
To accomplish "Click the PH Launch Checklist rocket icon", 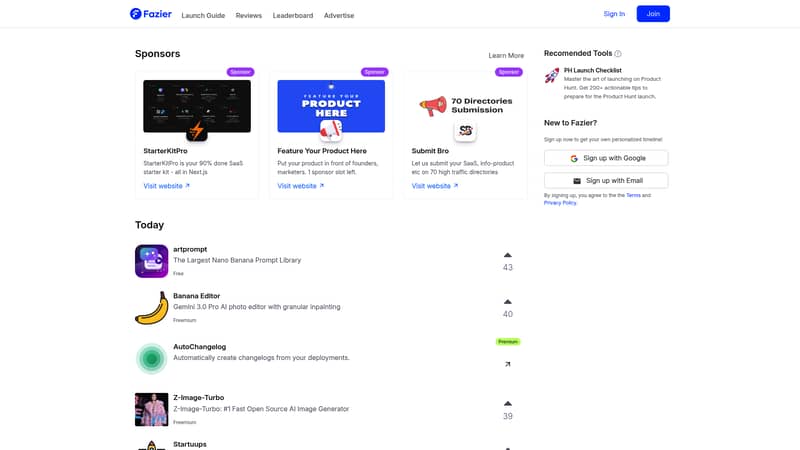I will (x=552, y=76).
